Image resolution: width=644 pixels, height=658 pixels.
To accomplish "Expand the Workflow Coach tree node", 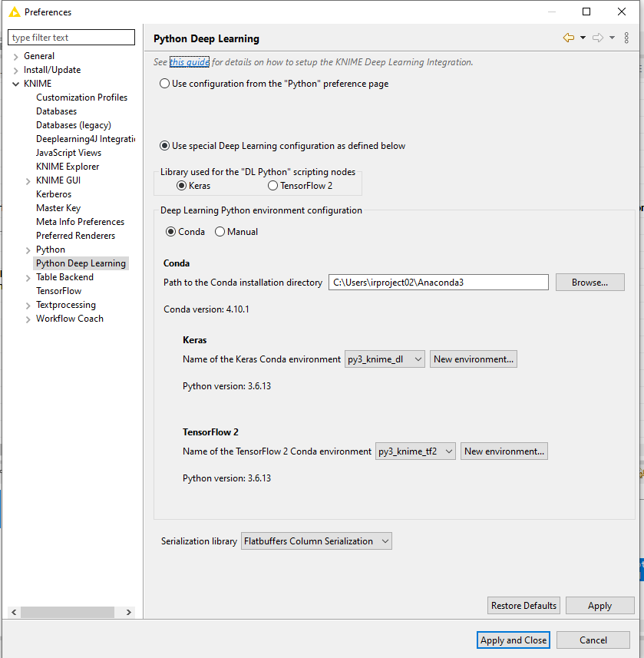I will coord(28,319).
